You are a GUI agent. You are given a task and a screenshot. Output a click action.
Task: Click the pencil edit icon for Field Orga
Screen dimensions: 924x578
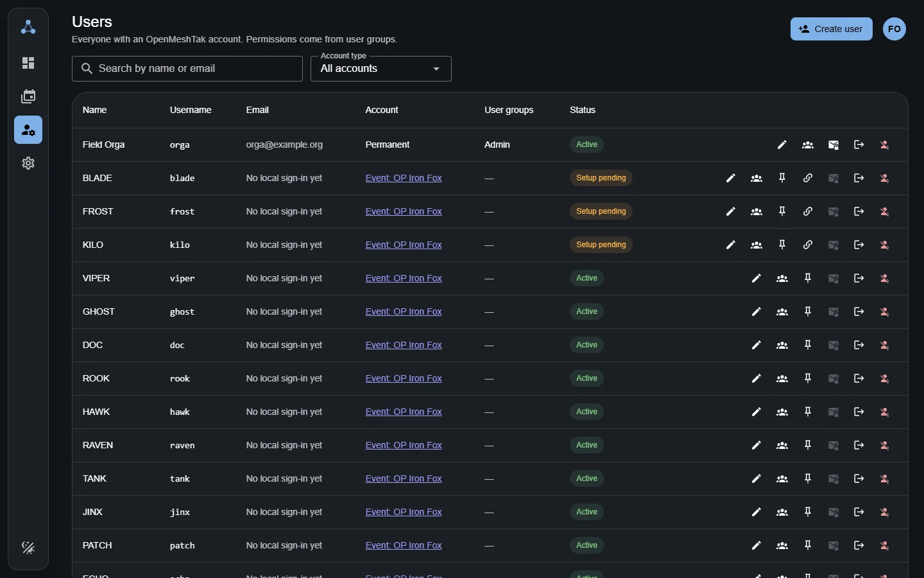click(x=782, y=145)
